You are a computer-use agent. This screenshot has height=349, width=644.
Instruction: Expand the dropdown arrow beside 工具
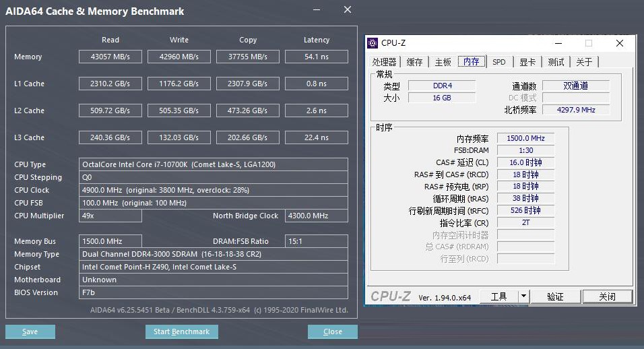(523, 296)
